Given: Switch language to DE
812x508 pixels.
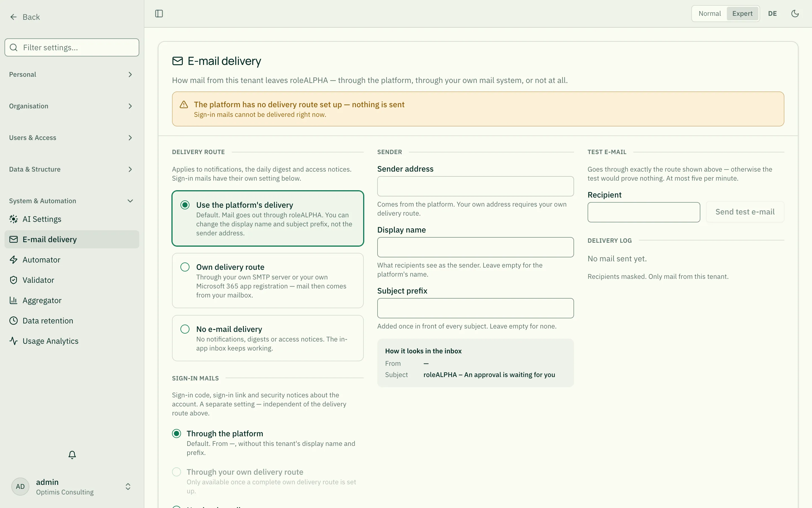Looking at the screenshot, I should (x=773, y=14).
